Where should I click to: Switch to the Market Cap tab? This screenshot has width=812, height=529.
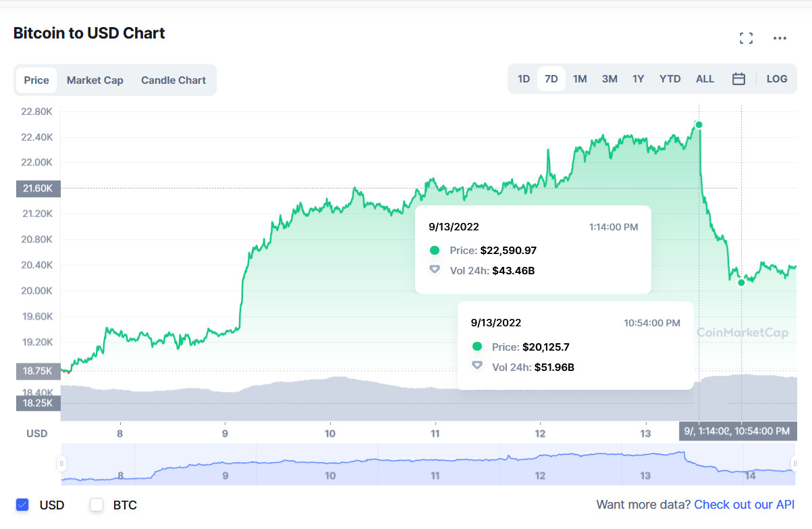tap(94, 80)
